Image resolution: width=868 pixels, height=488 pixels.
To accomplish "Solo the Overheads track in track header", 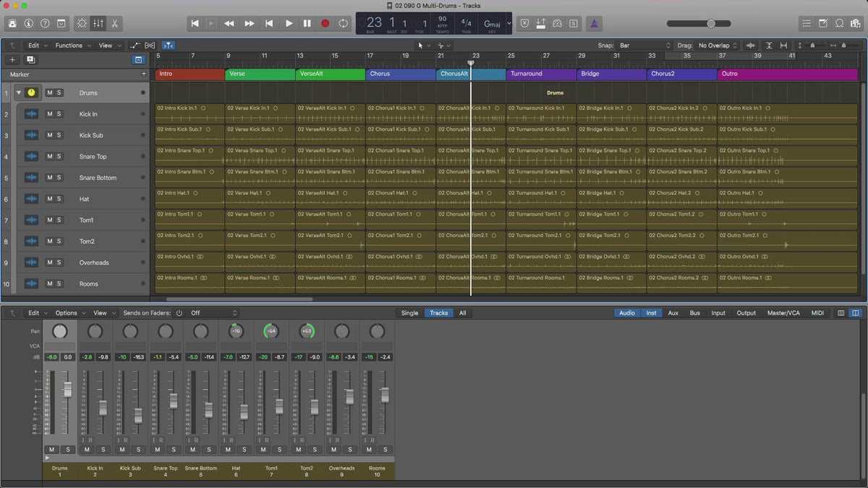I will tap(59, 262).
